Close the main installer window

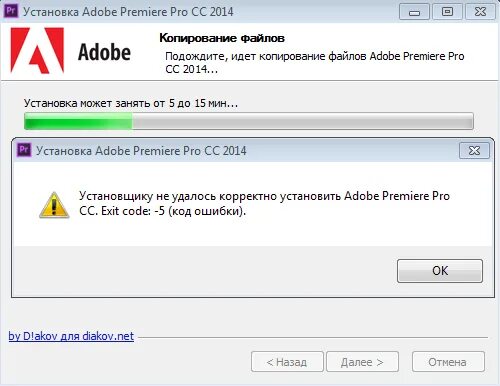[480, 12]
